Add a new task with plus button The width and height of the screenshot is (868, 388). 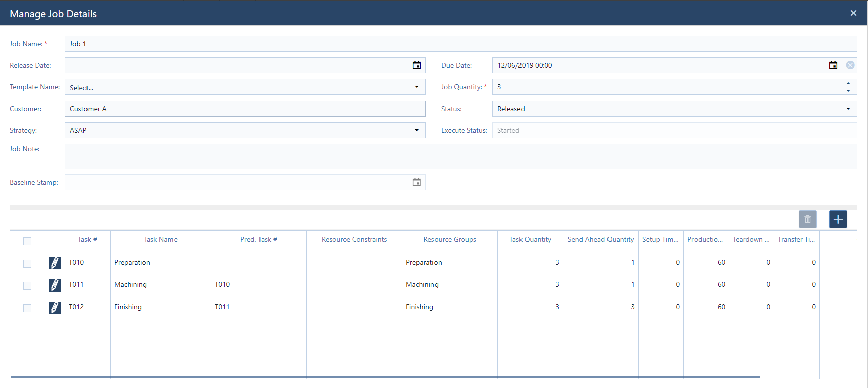point(838,219)
